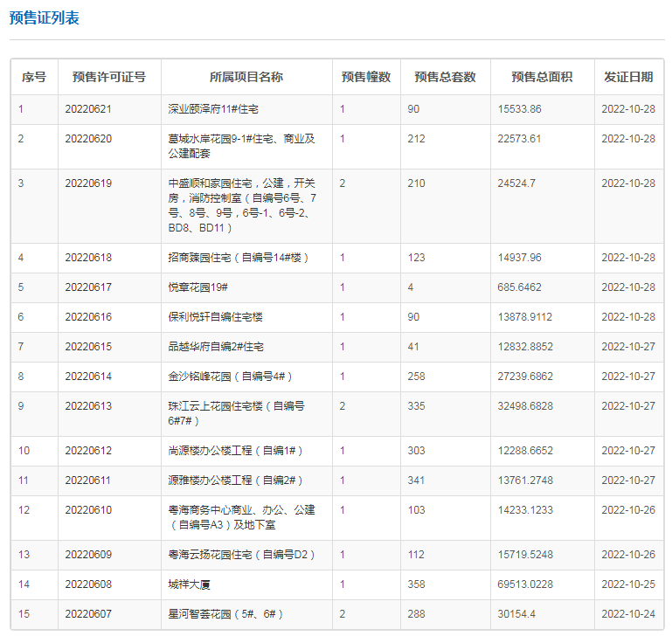Click the 发证日期 column header
The image size is (672, 636).
click(x=628, y=77)
